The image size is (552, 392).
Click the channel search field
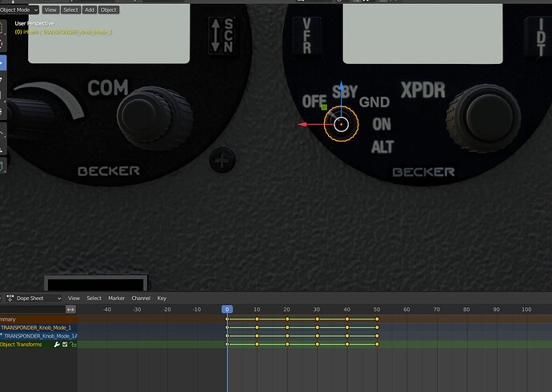point(32,310)
